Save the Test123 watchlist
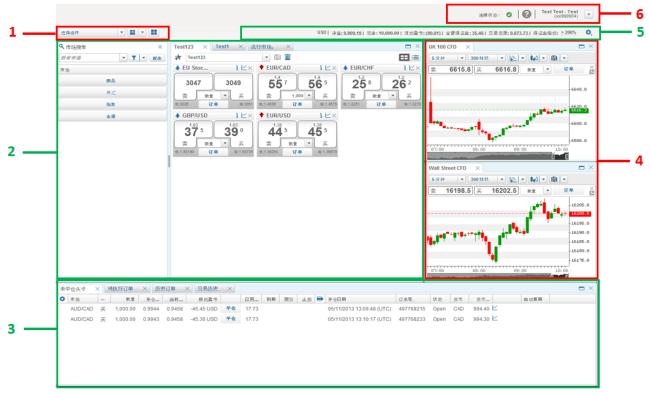The width and height of the screenshot is (650, 395). 277,57
